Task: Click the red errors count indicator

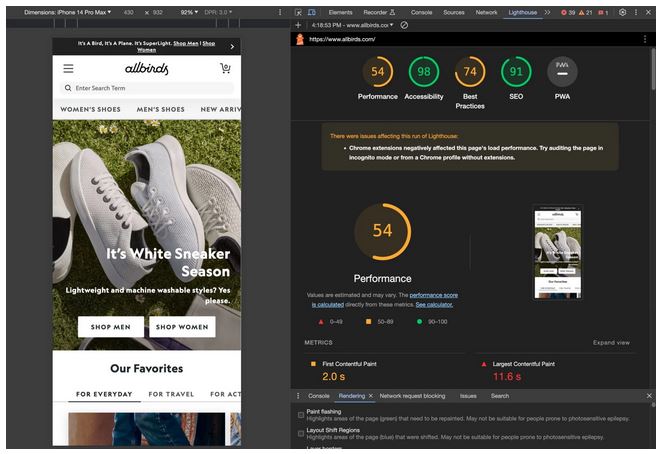Action: [568, 13]
